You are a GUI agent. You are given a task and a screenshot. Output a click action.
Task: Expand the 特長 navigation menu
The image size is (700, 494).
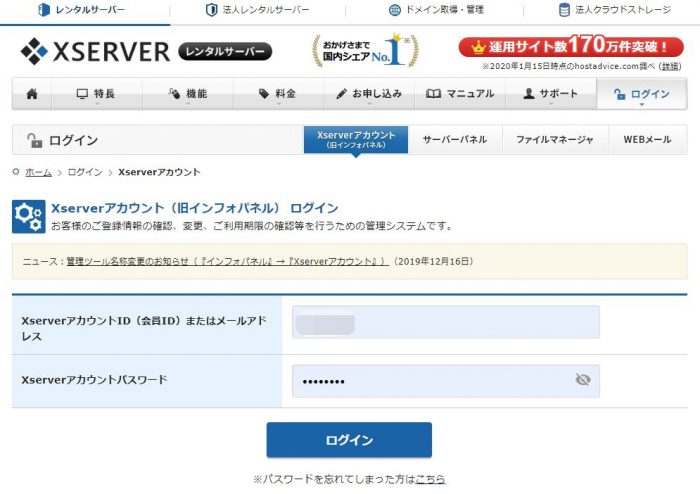96,94
